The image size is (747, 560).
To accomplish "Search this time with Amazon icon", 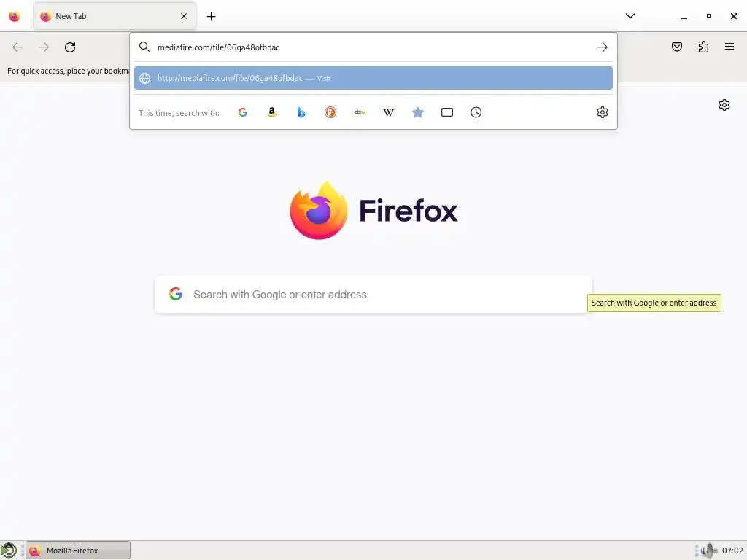I will 272,112.
